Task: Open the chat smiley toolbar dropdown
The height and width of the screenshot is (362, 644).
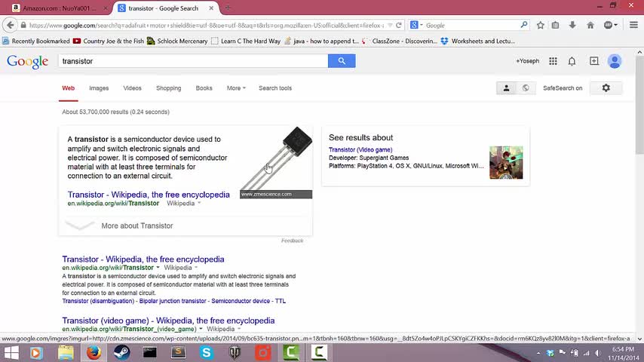Action: pyautogui.click(x=611, y=25)
